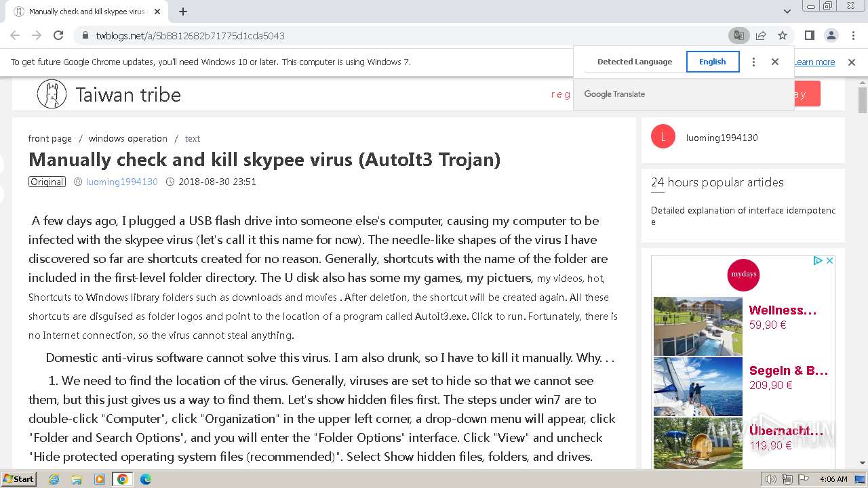The width and height of the screenshot is (868, 488).
Task: Dismiss the Chrome update notification bar
Action: (x=852, y=62)
